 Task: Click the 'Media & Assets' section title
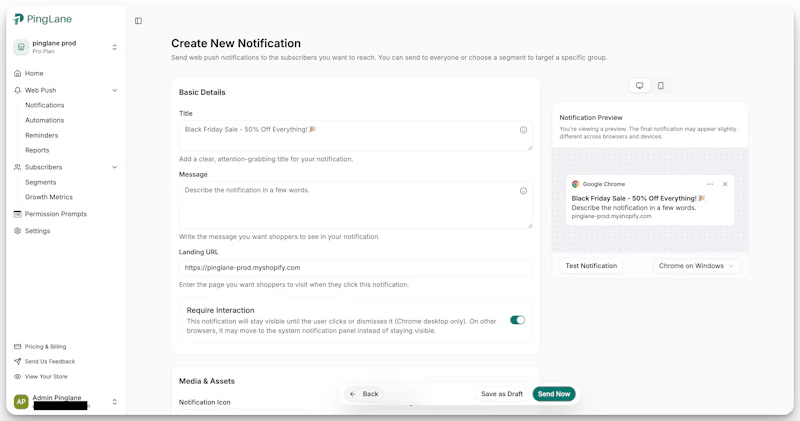tap(207, 381)
